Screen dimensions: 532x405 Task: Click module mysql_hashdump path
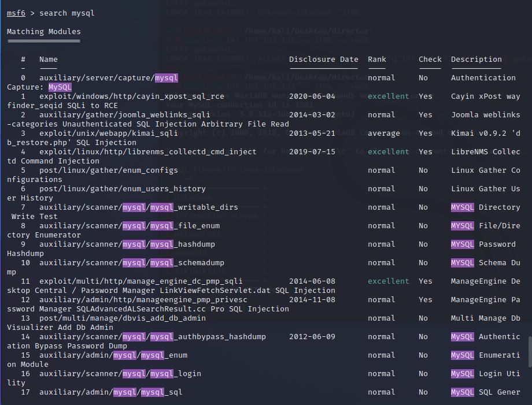click(x=127, y=244)
